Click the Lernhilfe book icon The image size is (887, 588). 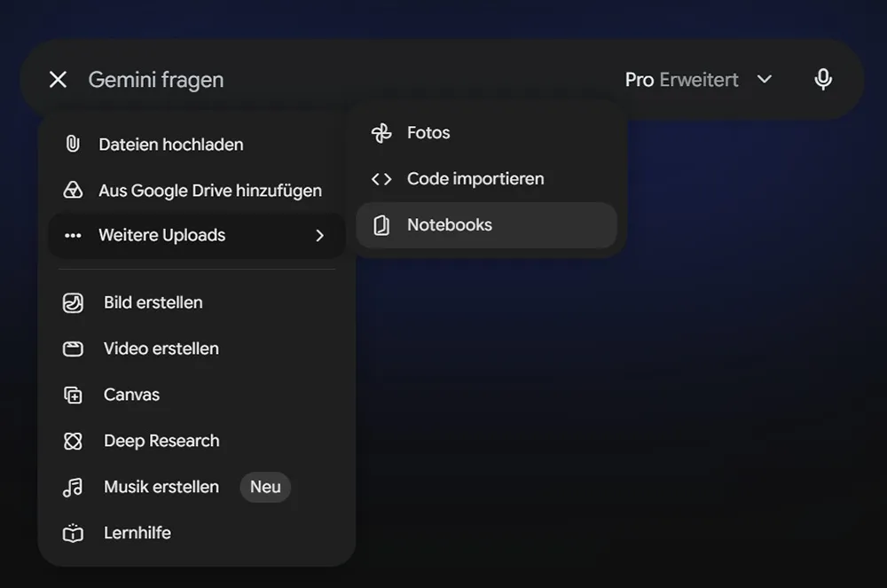coord(73,533)
